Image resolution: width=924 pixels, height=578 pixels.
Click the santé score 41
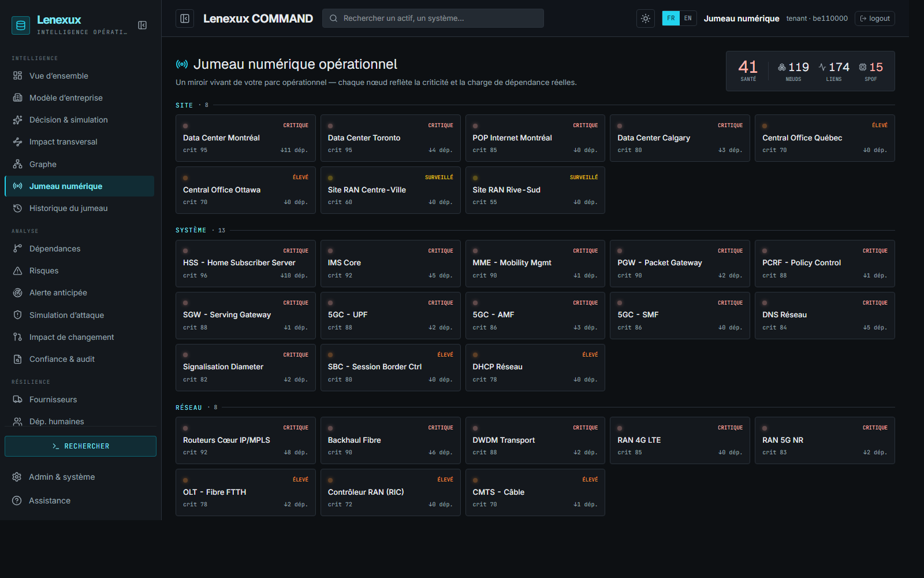748,71
